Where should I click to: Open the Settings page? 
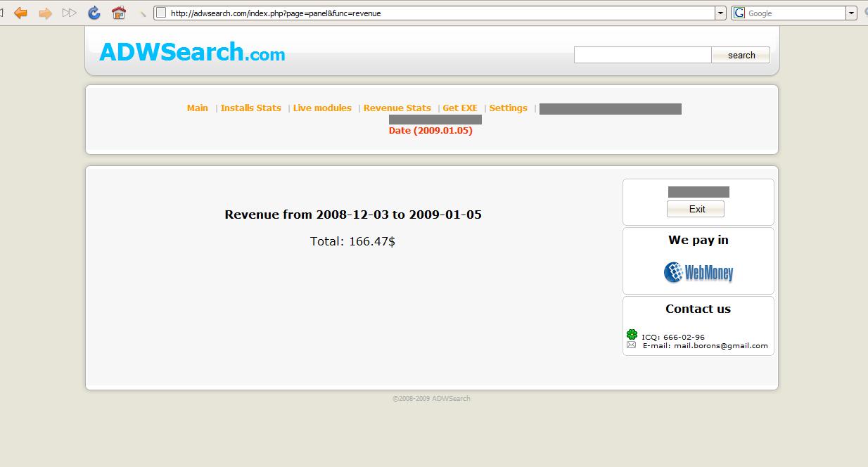(508, 108)
